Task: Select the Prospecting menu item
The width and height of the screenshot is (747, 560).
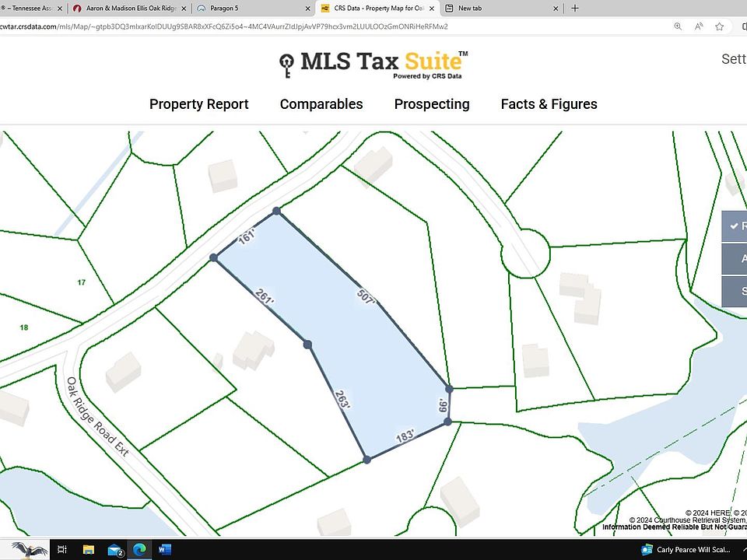Action: pos(432,103)
